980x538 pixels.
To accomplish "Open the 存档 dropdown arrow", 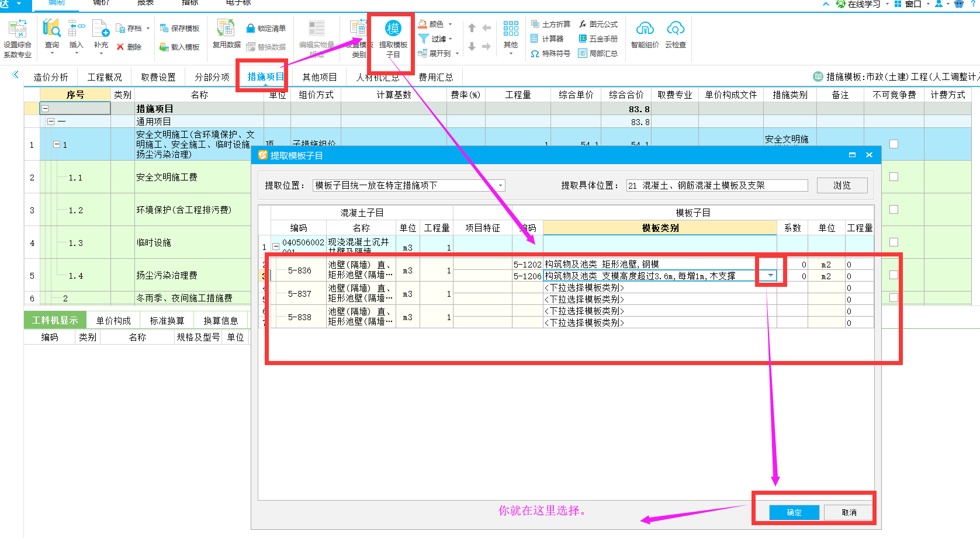I will pos(148,28).
